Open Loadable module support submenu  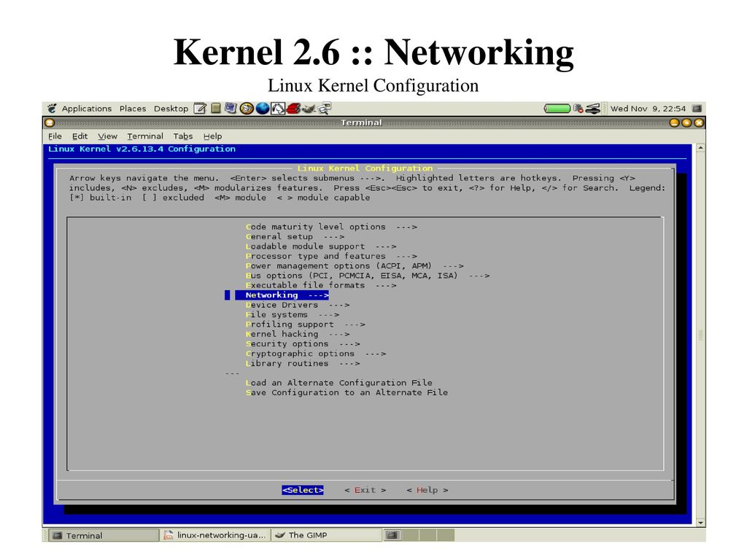coord(321,246)
